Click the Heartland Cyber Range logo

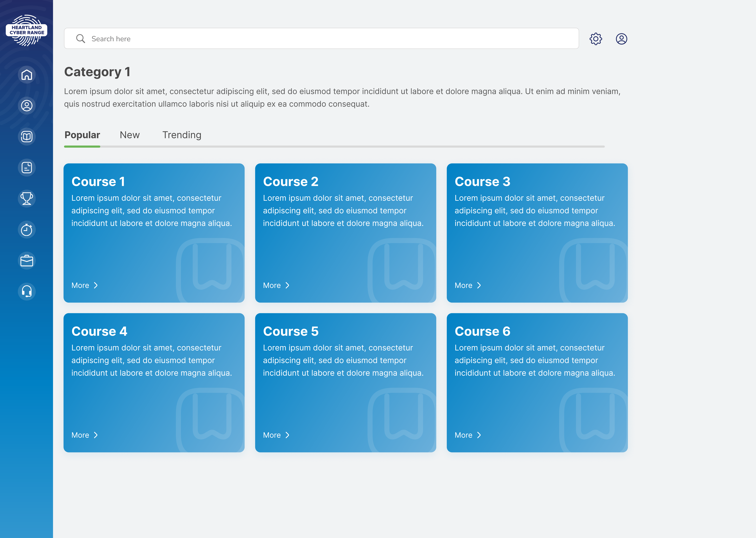pos(26,30)
